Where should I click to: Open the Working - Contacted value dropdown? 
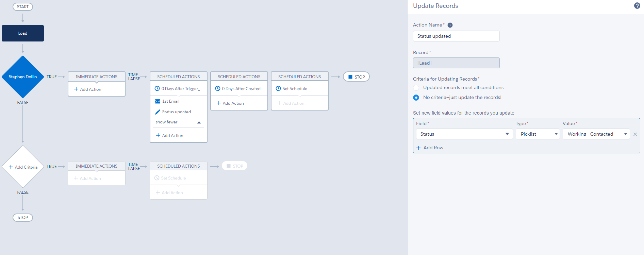pos(596,134)
